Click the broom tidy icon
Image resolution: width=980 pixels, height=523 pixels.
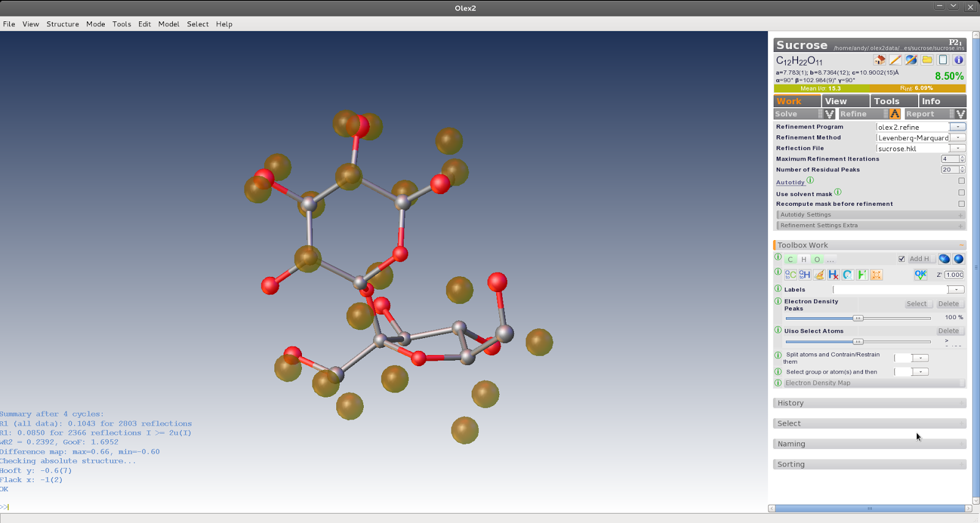point(819,275)
